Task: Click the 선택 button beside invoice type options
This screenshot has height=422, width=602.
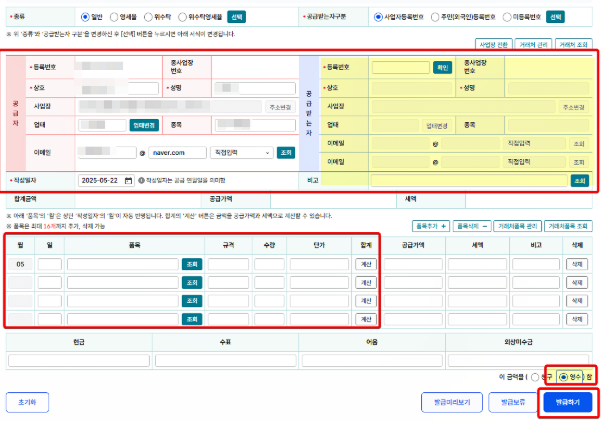Action: point(236,17)
